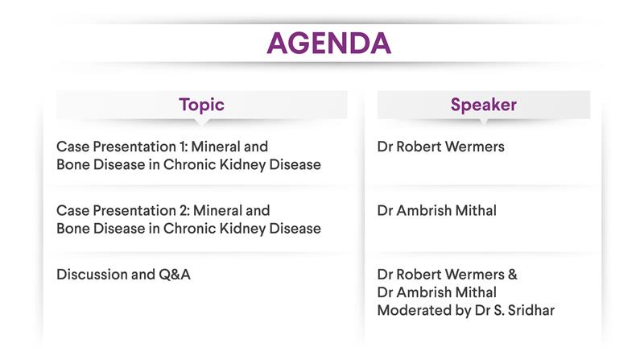
Task: Click 'Case Presentation 2: Mineral and' text
Action: (163, 210)
